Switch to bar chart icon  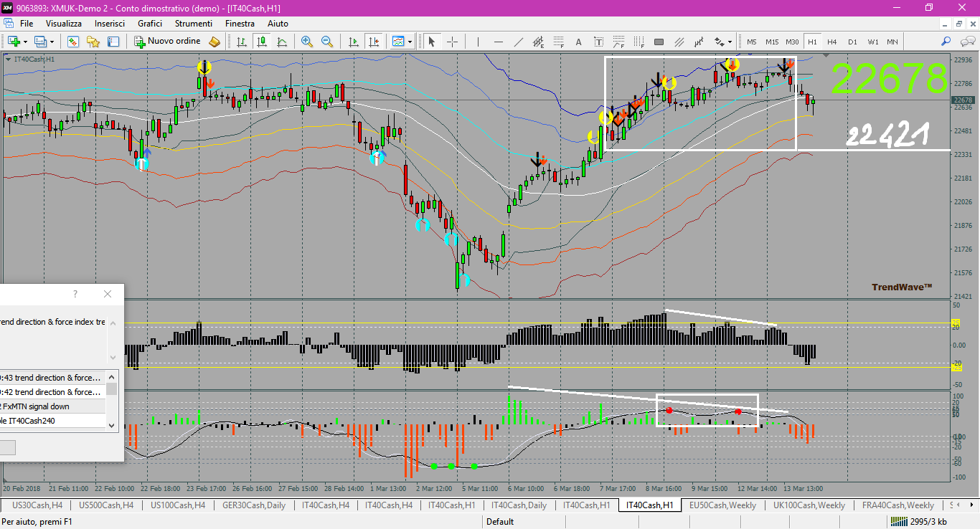(x=242, y=42)
